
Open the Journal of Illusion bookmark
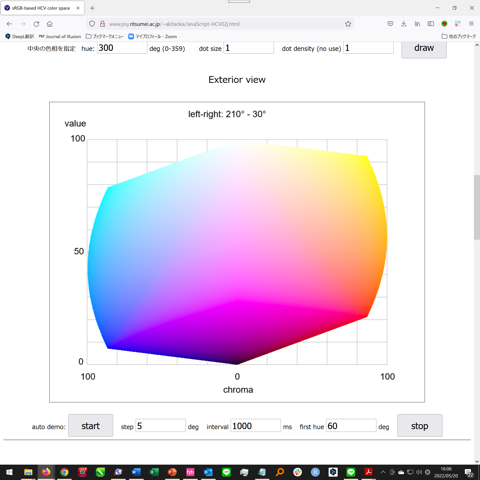60,36
